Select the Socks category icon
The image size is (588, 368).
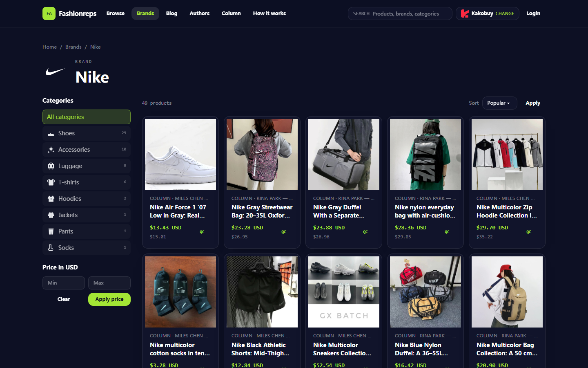51,248
